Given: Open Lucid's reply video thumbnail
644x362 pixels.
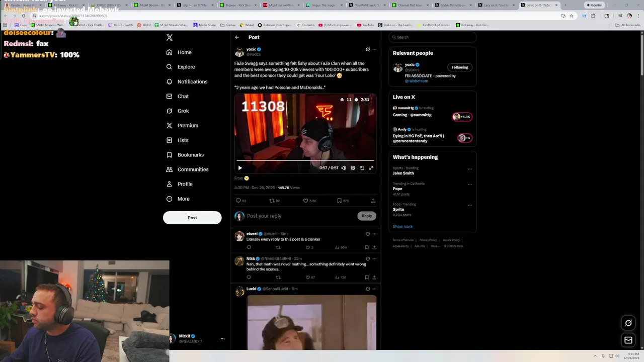Looking at the screenshot, I should point(311,323).
